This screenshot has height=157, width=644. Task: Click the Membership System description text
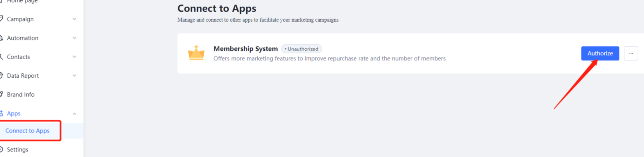point(329,58)
